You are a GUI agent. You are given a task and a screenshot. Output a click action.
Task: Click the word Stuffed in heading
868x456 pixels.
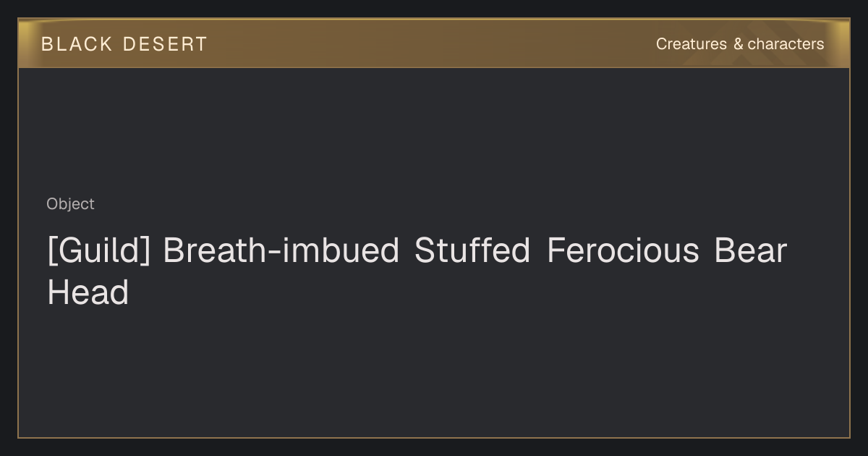click(472, 251)
